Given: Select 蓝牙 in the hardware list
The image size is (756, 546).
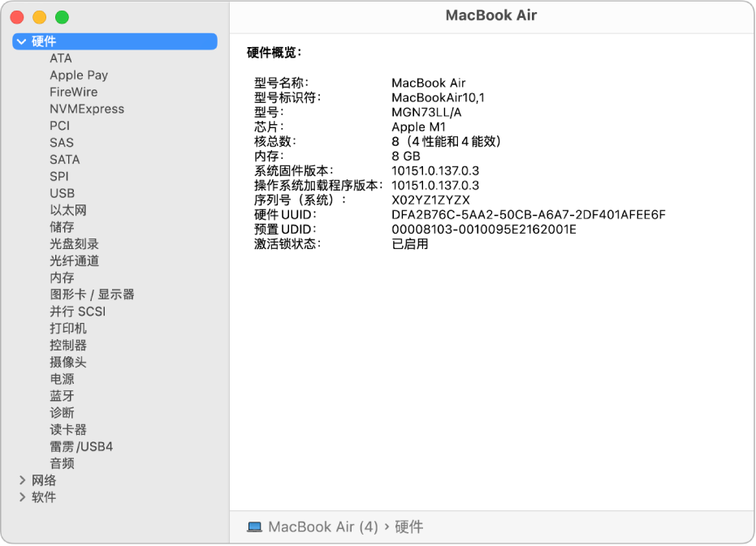Looking at the screenshot, I should pyautogui.click(x=62, y=396).
